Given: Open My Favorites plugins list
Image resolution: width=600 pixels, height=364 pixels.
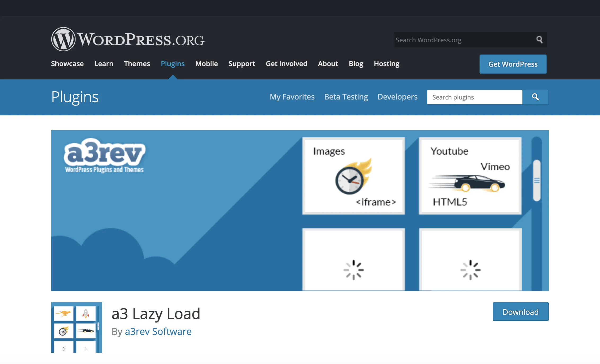Looking at the screenshot, I should point(292,97).
